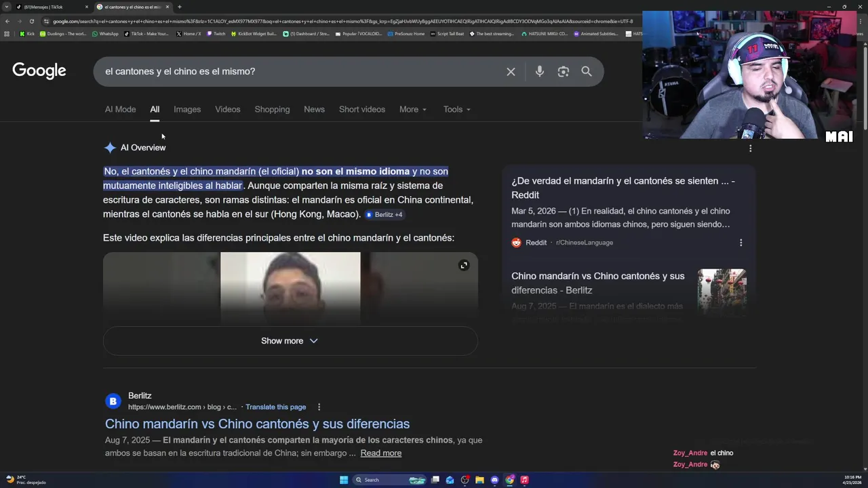868x488 pixels.
Task: Open File Explorer from the taskbar
Action: click(x=479, y=480)
